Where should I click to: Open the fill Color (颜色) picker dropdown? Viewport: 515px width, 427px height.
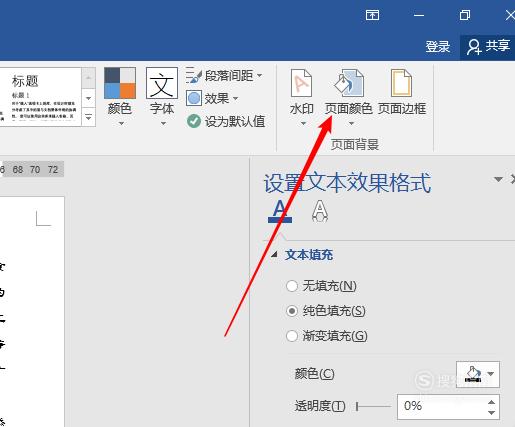(x=478, y=374)
